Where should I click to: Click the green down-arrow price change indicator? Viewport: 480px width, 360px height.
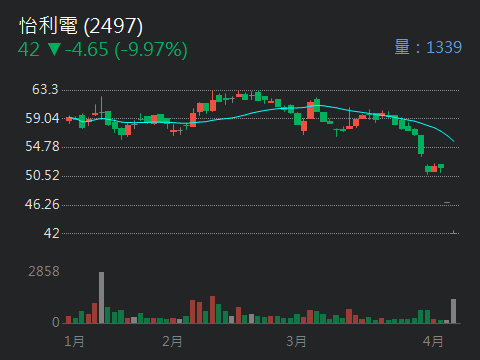(54, 49)
